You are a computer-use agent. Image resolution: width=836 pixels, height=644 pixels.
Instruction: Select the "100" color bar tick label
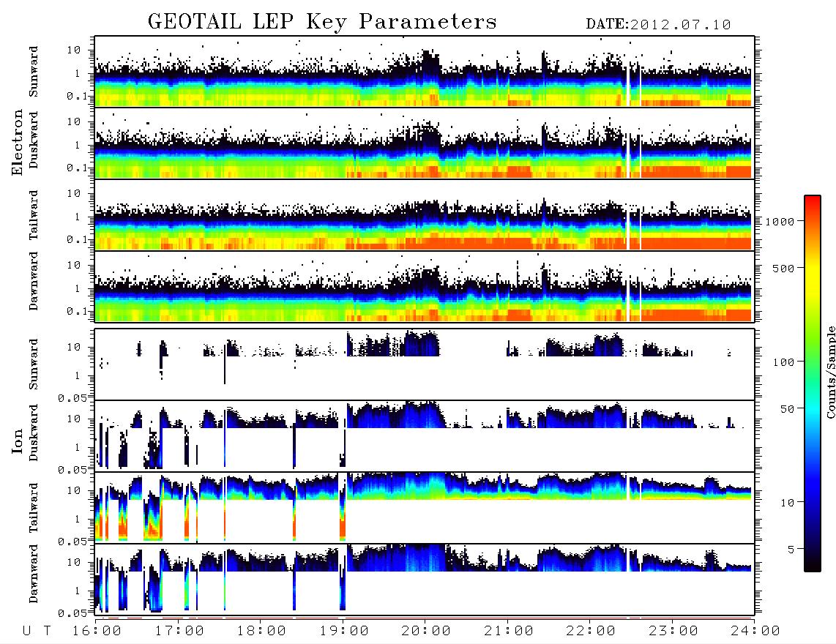click(x=784, y=362)
